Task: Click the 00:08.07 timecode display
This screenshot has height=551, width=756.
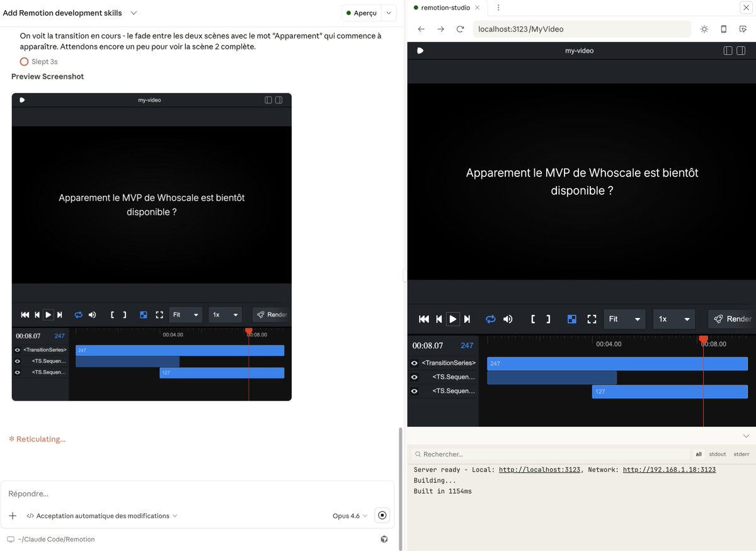Action: click(428, 346)
